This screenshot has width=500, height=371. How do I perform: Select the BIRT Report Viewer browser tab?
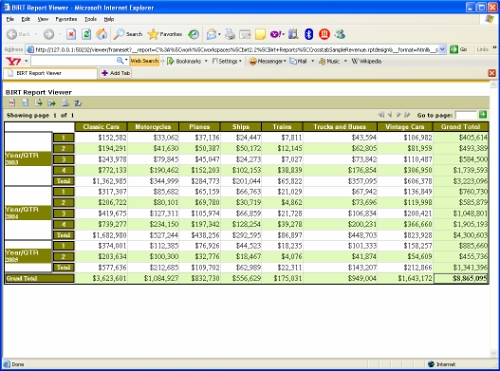[50, 73]
